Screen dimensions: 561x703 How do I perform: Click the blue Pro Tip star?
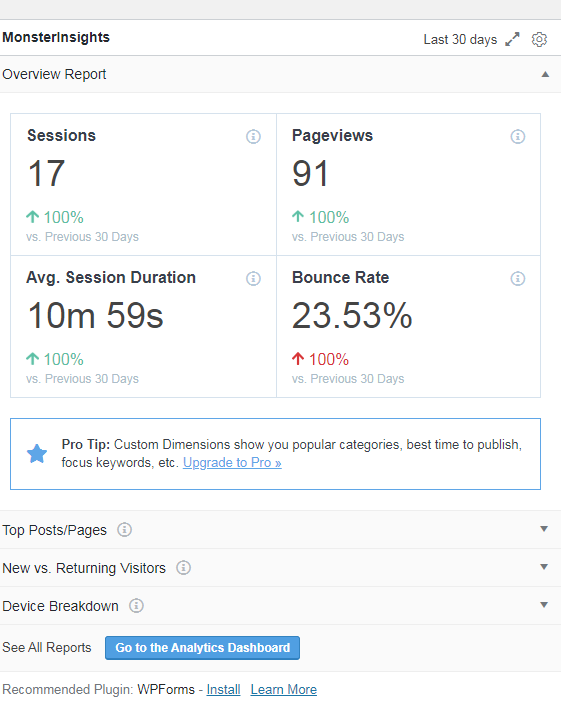[x=37, y=454]
